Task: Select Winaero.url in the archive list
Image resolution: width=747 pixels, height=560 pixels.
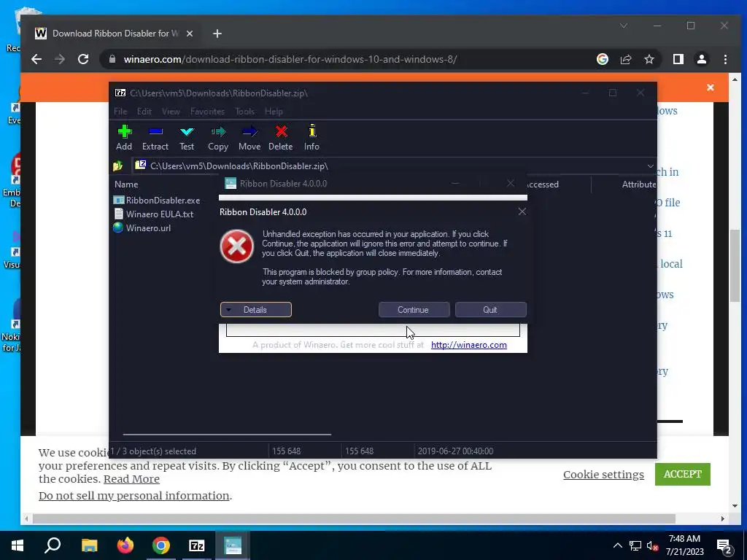Action: [142, 228]
